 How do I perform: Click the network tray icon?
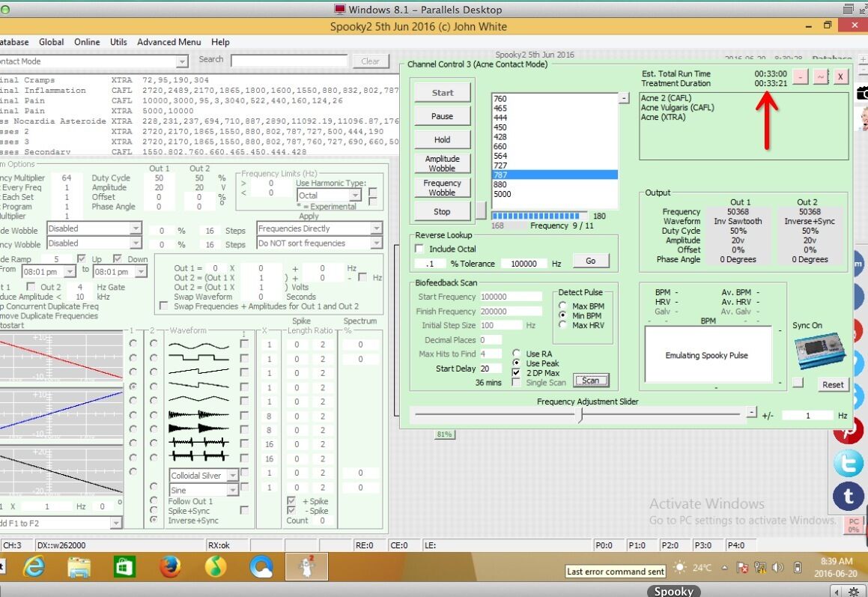coord(761,567)
